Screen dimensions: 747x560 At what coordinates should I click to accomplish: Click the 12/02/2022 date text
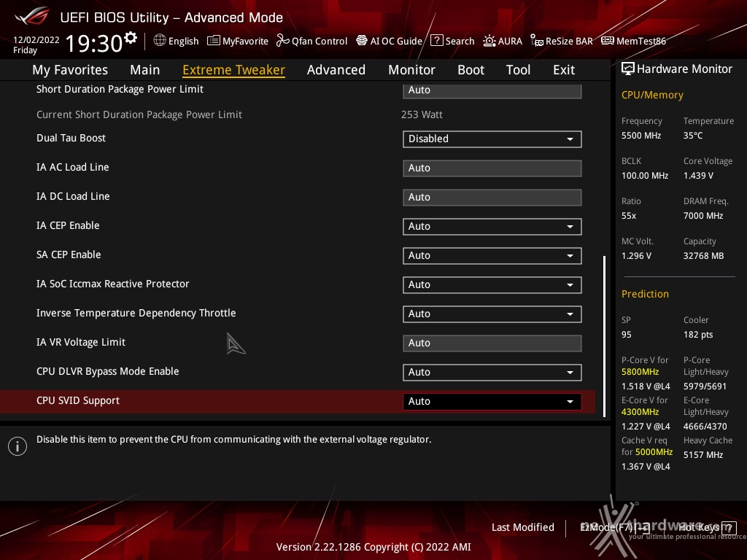point(36,40)
